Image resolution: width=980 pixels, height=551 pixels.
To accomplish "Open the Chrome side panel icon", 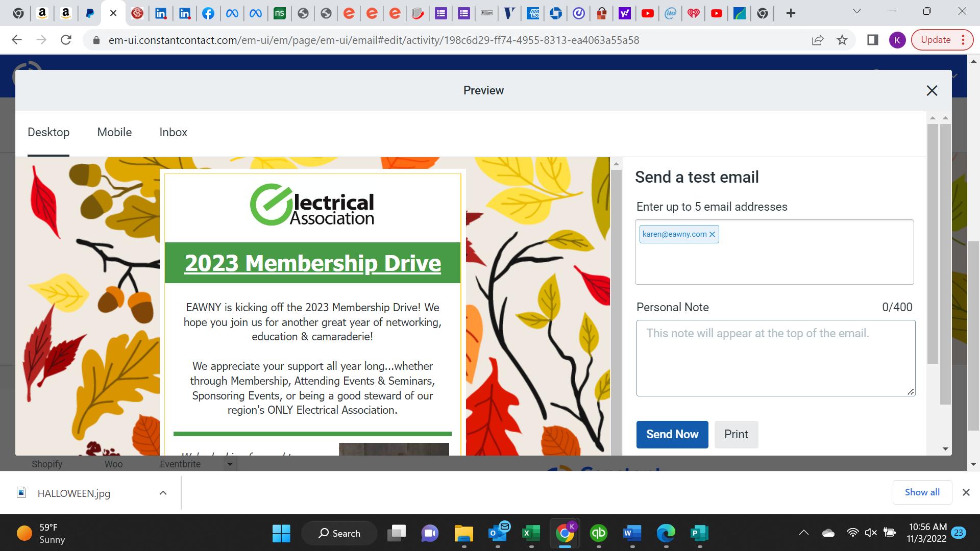I will click(x=872, y=40).
